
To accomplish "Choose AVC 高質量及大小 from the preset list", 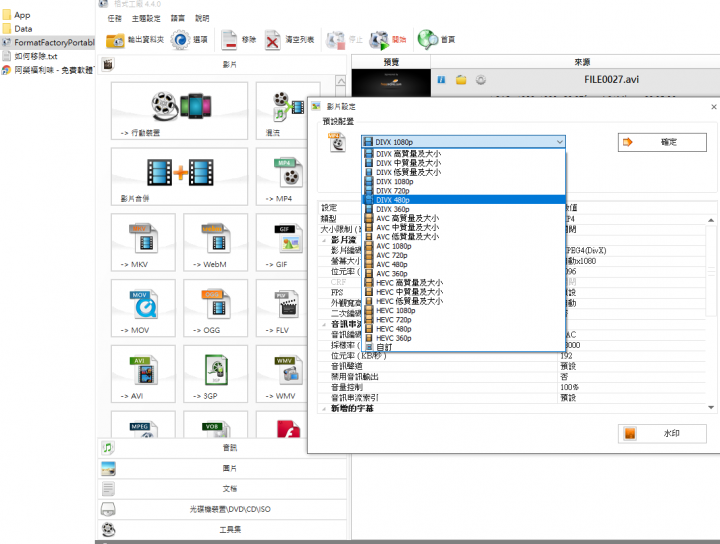I will pos(463,218).
